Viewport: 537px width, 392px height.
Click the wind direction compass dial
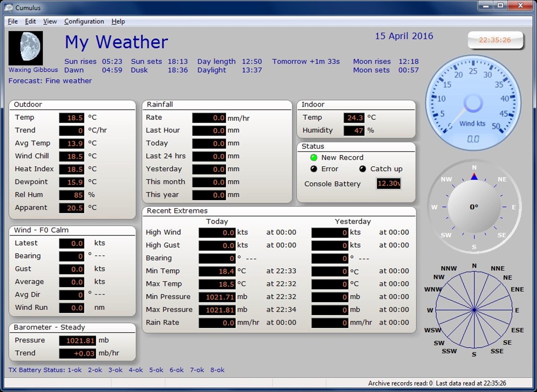pyautogui.click(x=474, y=207)
